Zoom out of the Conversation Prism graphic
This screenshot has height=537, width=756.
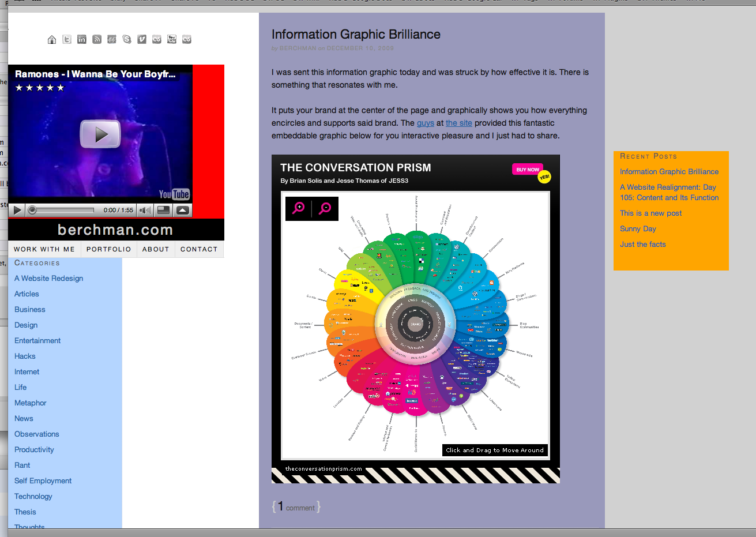[325, 208]
